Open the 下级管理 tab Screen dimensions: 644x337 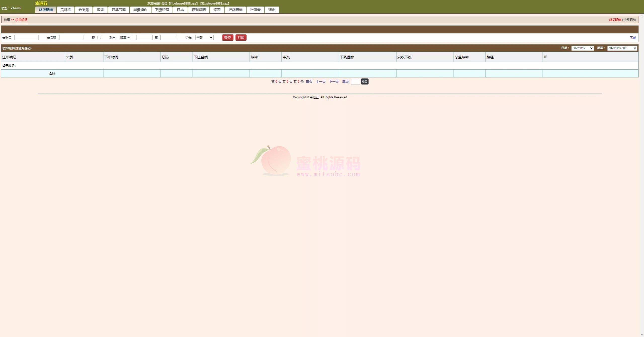point(162,10)
